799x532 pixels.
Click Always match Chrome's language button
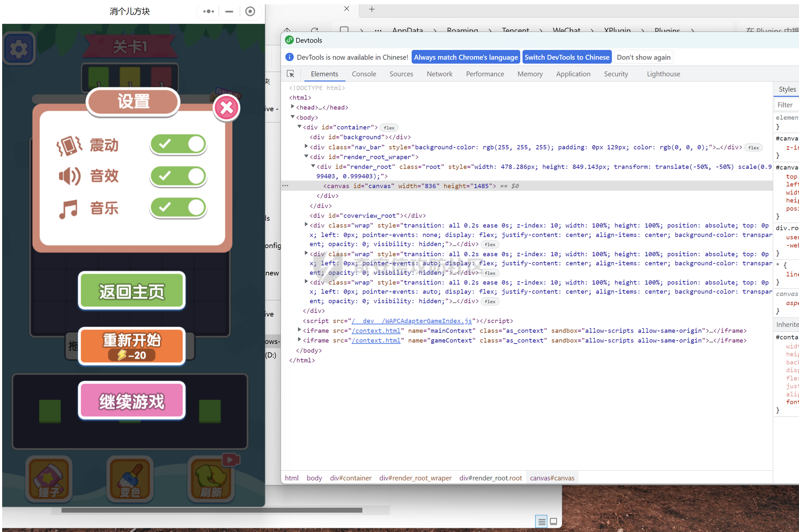point(465,57)
